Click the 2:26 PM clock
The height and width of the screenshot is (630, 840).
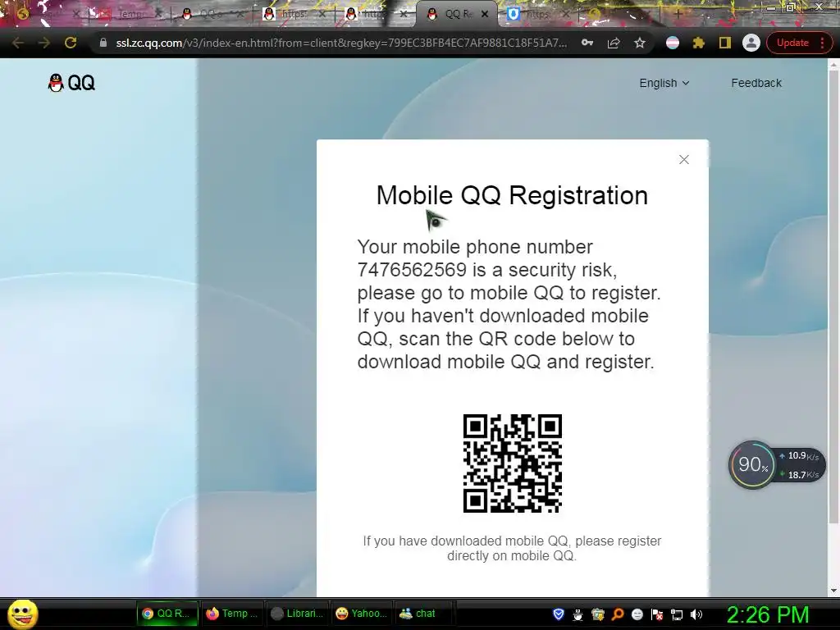[x=767, y=615]
